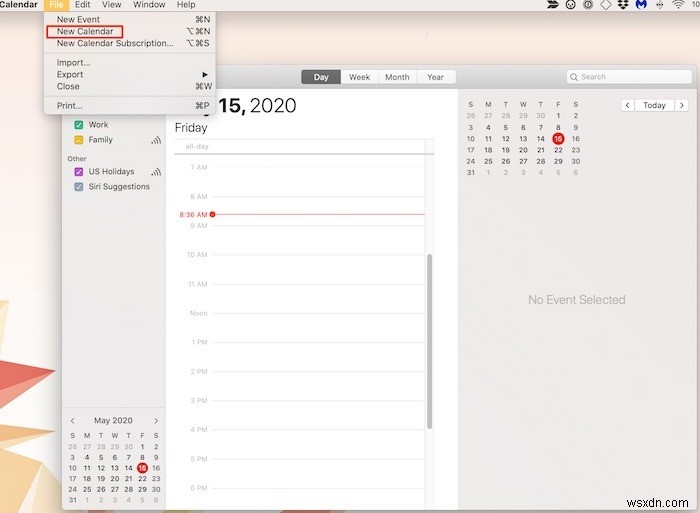Toggle the Work calendar checkbox

(79, 125)
